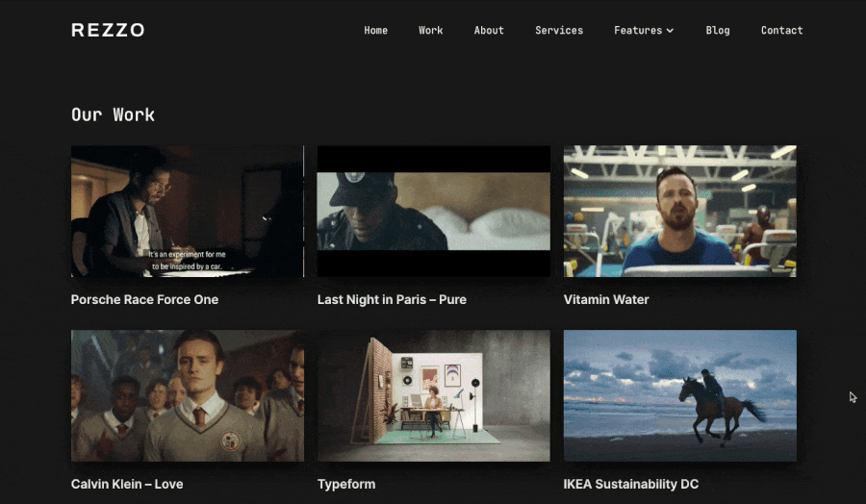The width and height of the screenshot is (866, 504).
Task: Open the Home menu item
Action: [375, 31]
